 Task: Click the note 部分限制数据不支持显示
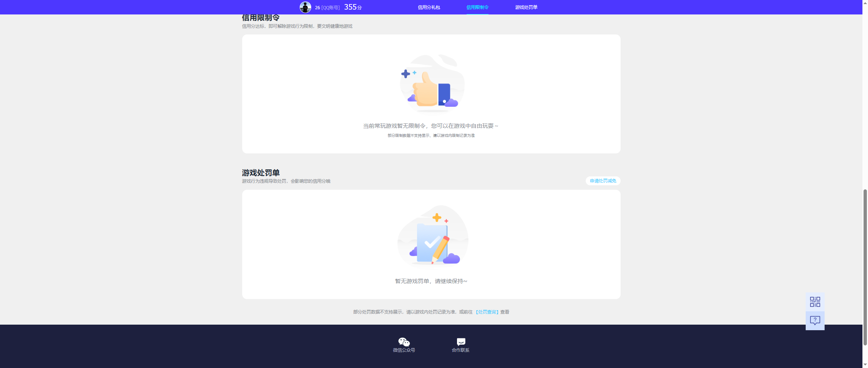[x=409, y=136]
